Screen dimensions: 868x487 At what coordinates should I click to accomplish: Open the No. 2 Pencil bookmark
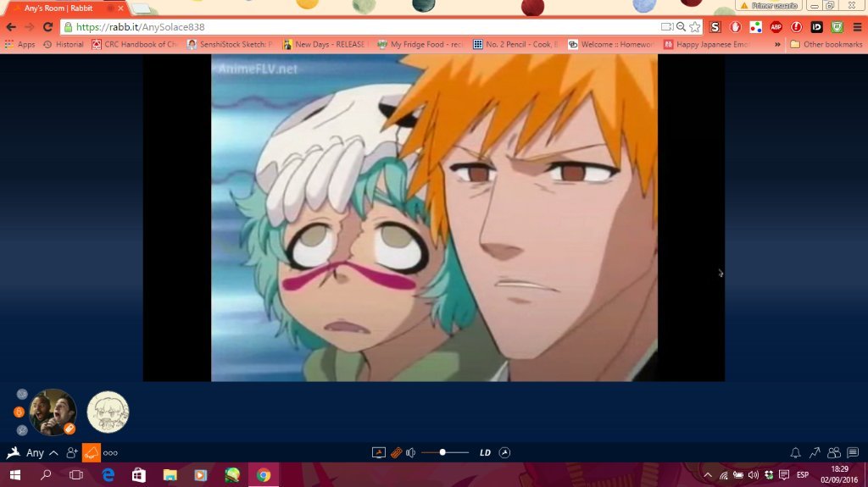coord(516,44)
